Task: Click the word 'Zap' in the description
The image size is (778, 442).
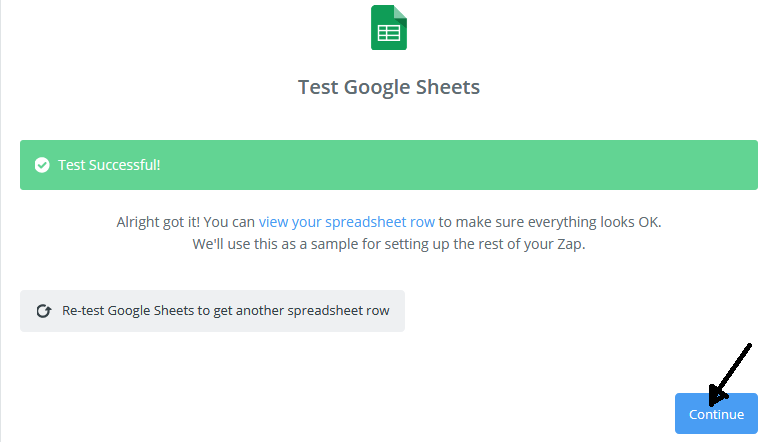Action: click(x=571, y=244)
